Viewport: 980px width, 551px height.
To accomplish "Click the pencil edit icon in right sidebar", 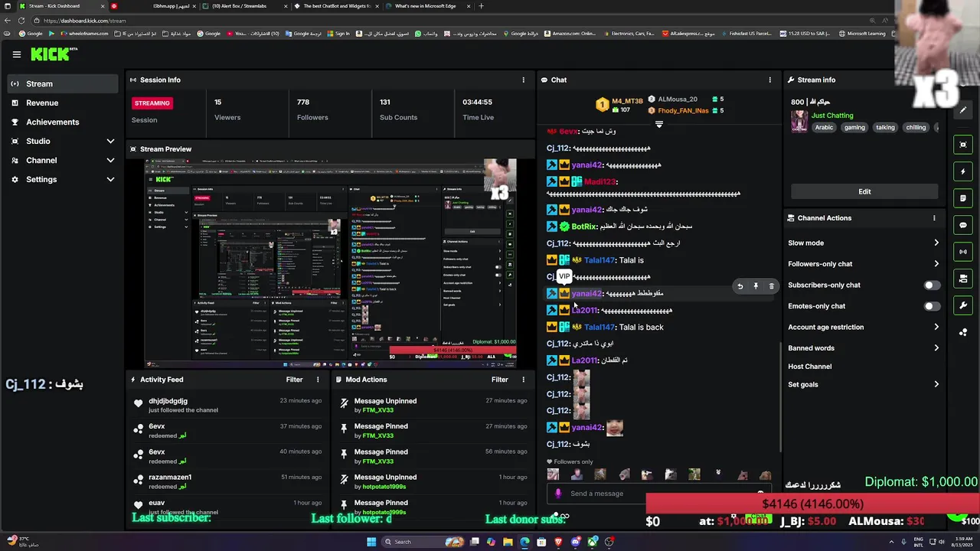I will 963,109.
